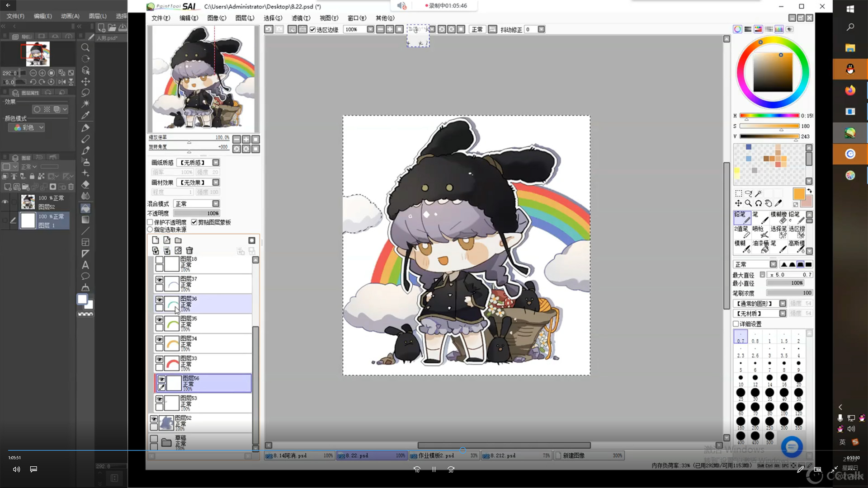868x488 pixels.
Task: Select the eyedropper tool in SAI
Action: point(778,203)
